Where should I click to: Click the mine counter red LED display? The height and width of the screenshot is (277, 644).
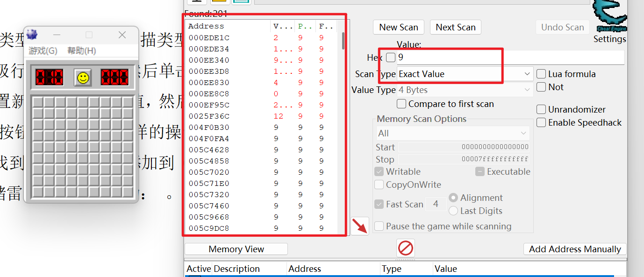[50, 78]
